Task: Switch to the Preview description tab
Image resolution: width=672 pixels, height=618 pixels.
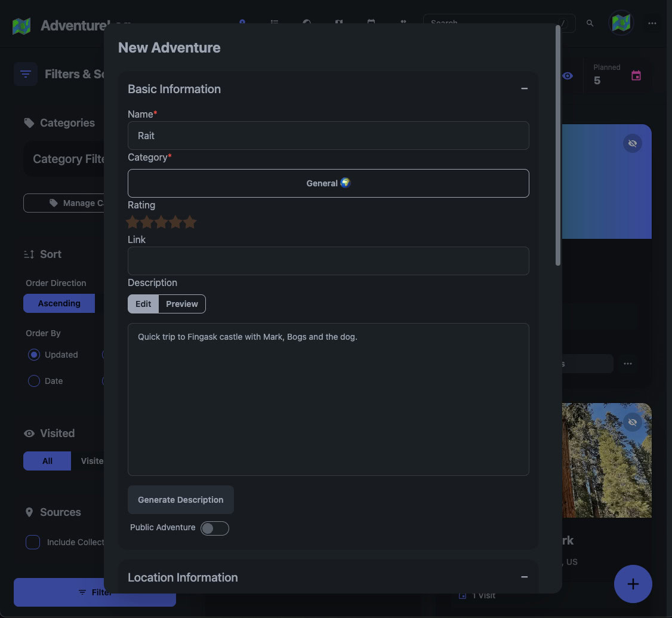Action: click(x=182, y=304)
